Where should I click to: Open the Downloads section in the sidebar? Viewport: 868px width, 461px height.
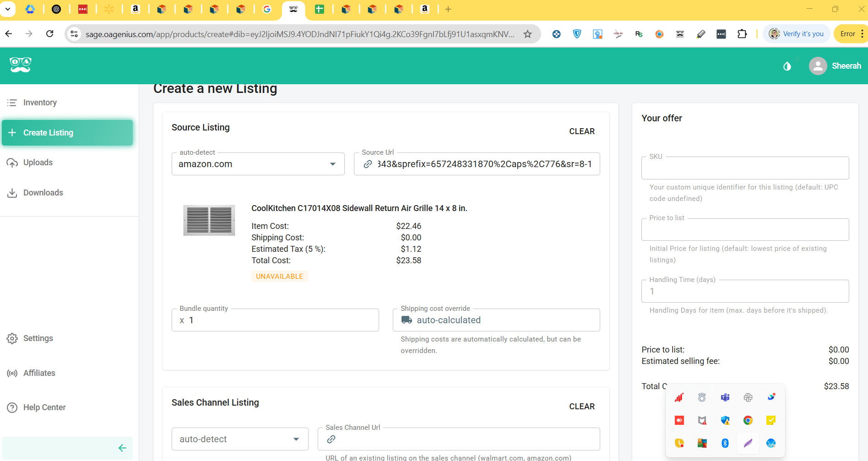click(x=43, y=193)
